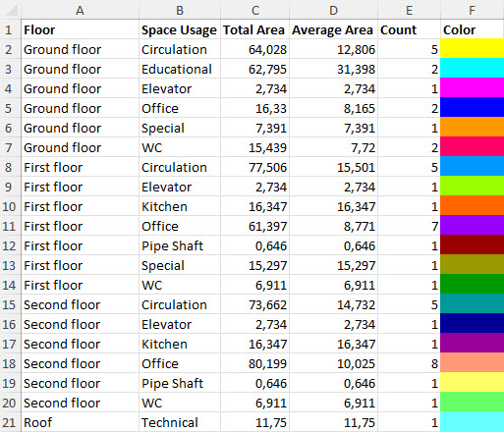The image size is (504, 432).
Task: Click the cyan color cell in row 3
Action: (x=472, y=69)
